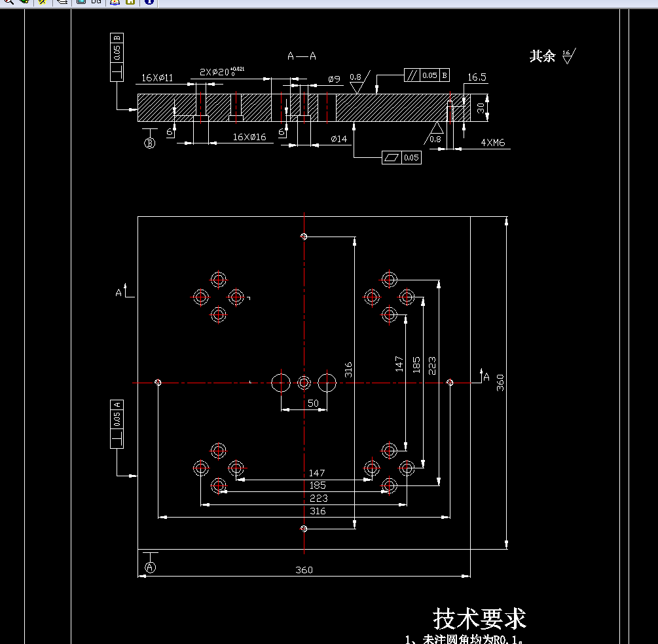The width and height of the screenshot is (658, 644).
Task: Select the 0.8 roughness symbol above the section
Action: coord(359,82)
